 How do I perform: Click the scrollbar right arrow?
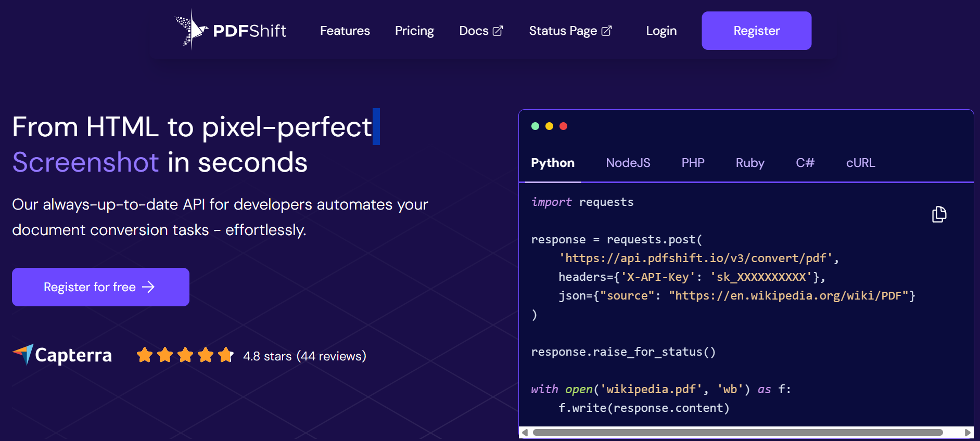[968, 433]
